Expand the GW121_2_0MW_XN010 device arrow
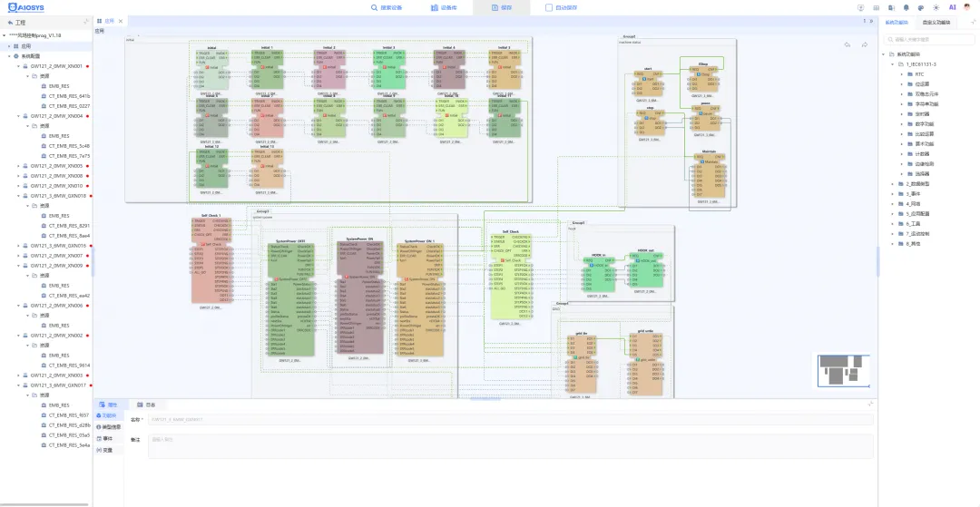This screenshot has width=980, height=507. [x=18, y=186]
